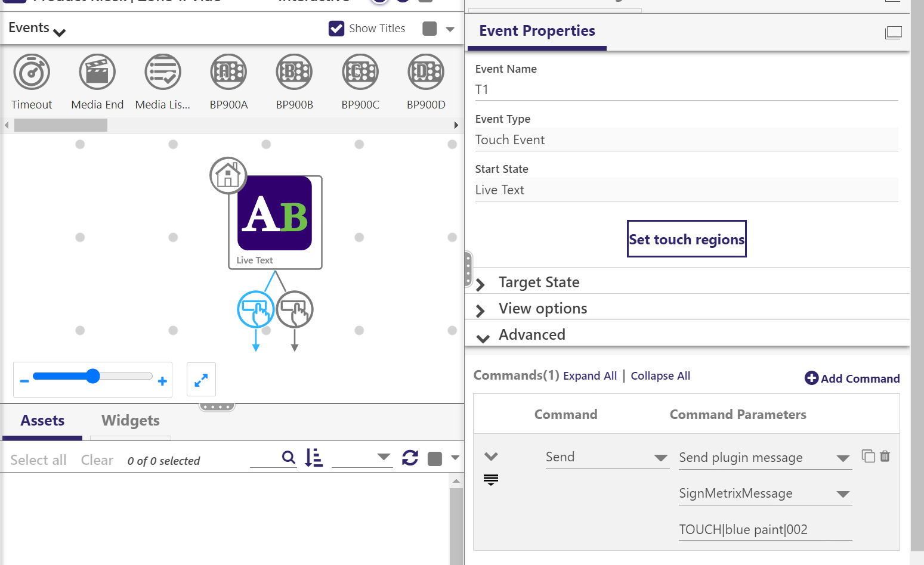This screenshot has width=924, height=565.
Task: Delete the Send command with trash icon
Action: [885, 457]
